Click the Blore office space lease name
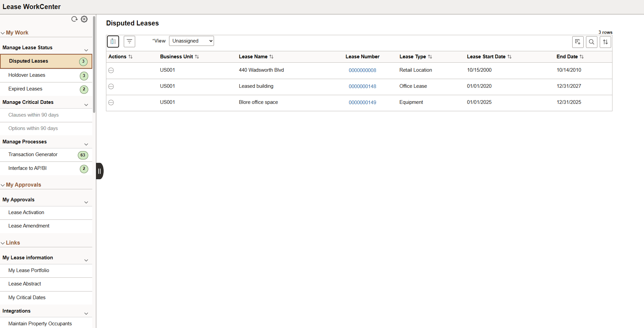This screenshot has width=644, height=328. pyautogui.click(x=258, y=102)
